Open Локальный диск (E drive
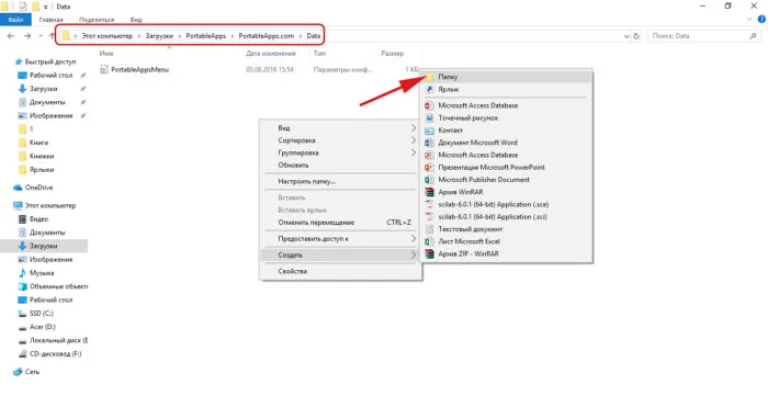 [53, 341]
